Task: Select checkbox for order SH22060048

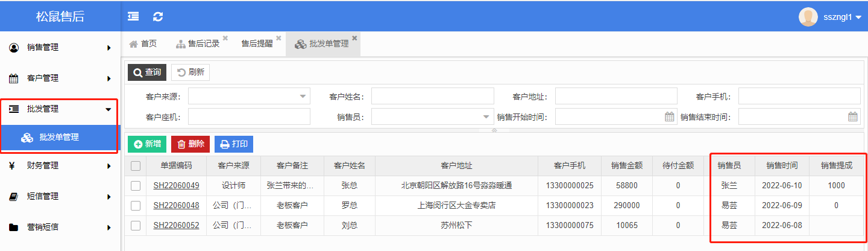Action: click(136, 206)
